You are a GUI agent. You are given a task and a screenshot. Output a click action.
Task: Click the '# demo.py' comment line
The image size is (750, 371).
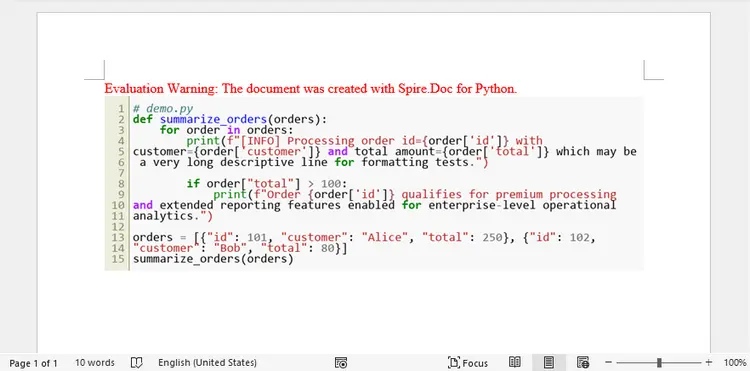point(163,109)
